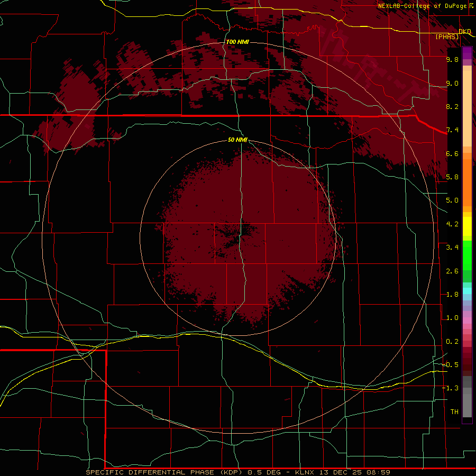Click the SPECIFIC DIFFERENTIAL PHASE (KDP) caption text

(x=164, y=472)
